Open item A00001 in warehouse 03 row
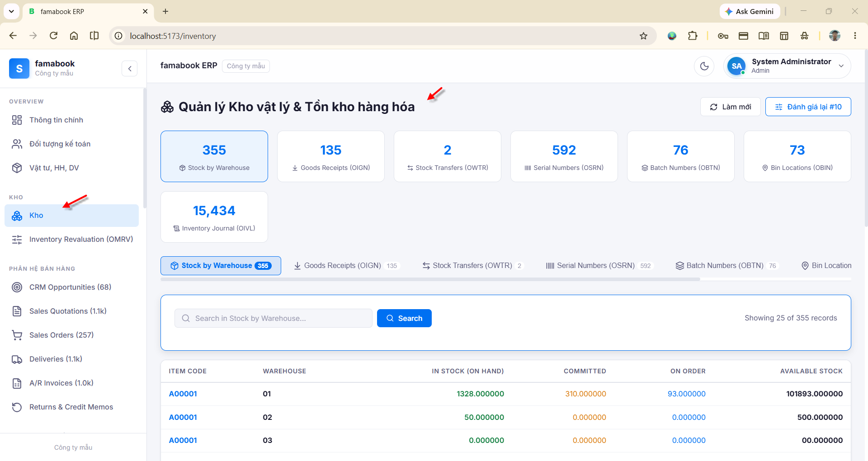 (183, 440)
